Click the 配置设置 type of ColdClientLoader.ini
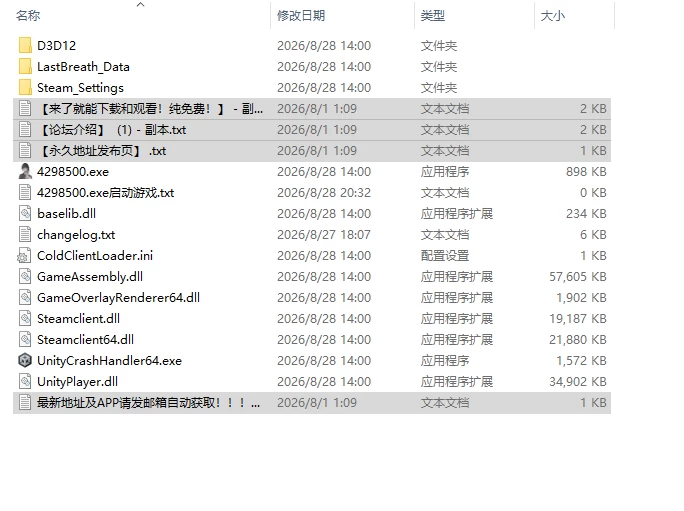 click(445, 255)
